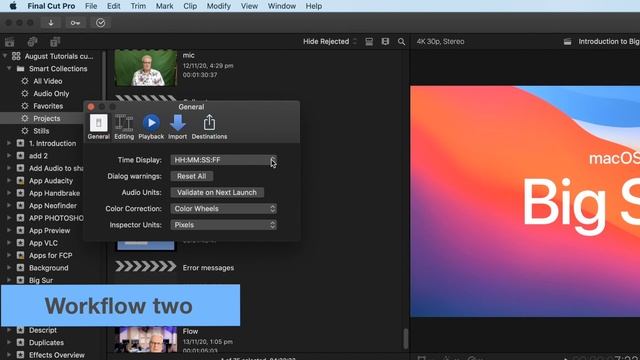Open the Edit menu
This screenshot has height=360, width=640.
113,6
